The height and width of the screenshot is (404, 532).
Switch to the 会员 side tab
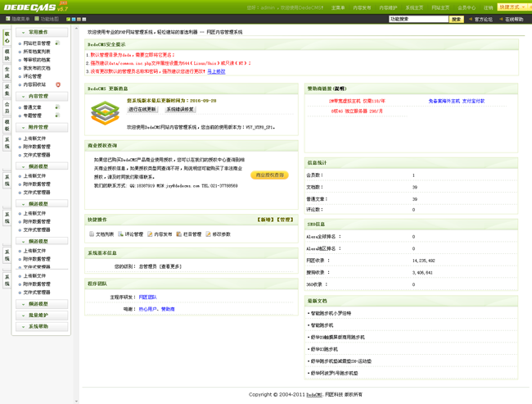7,107
